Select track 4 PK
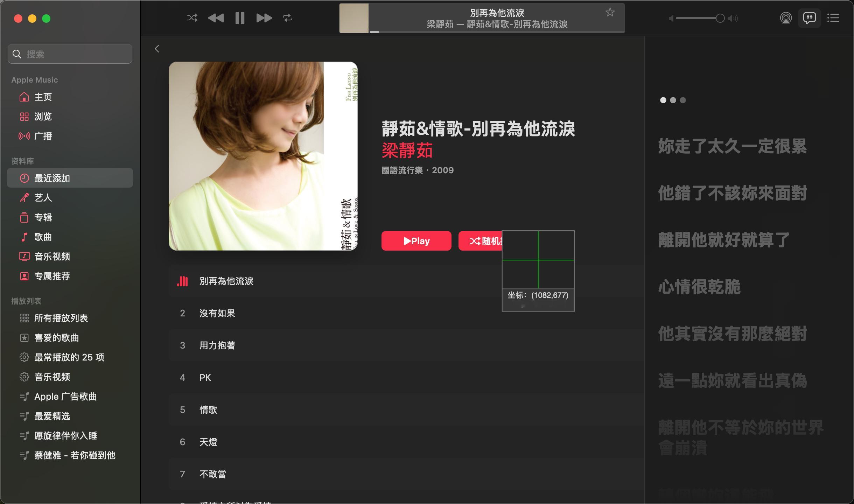This screenshot has width=854, height=504. [406, 378]
